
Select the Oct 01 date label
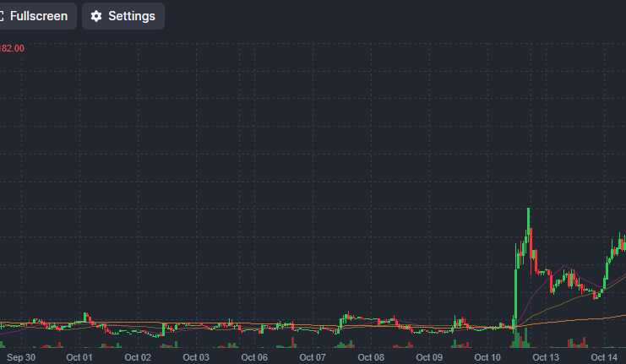click(x=79, y=357)
